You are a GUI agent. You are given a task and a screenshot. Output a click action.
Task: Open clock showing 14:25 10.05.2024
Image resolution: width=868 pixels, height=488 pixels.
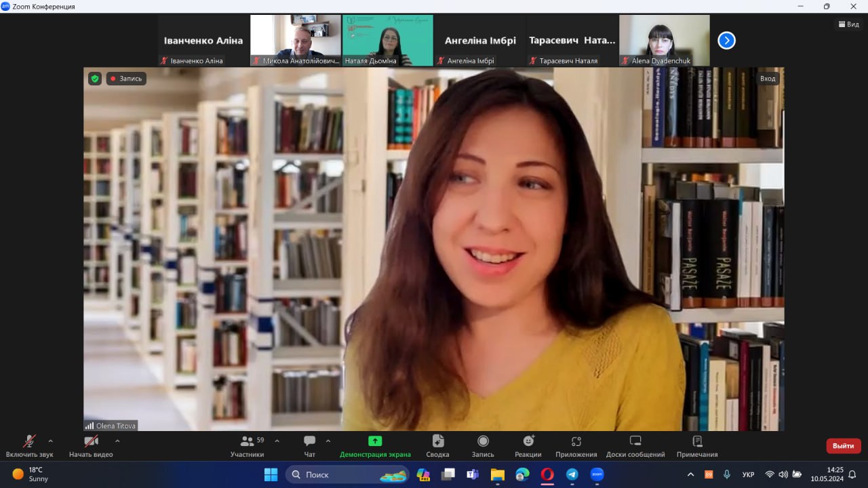826,474
